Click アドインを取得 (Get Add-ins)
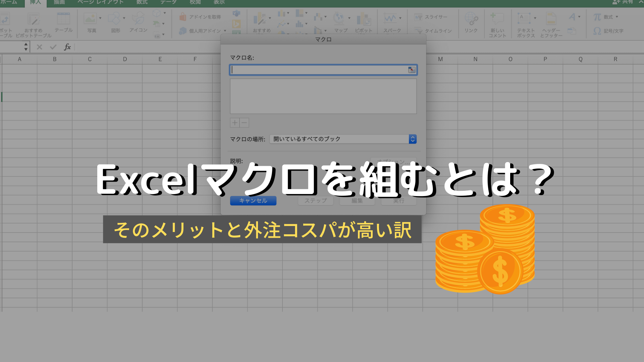Viewport: 644px width, 362px height. click(x=200, y=17)
